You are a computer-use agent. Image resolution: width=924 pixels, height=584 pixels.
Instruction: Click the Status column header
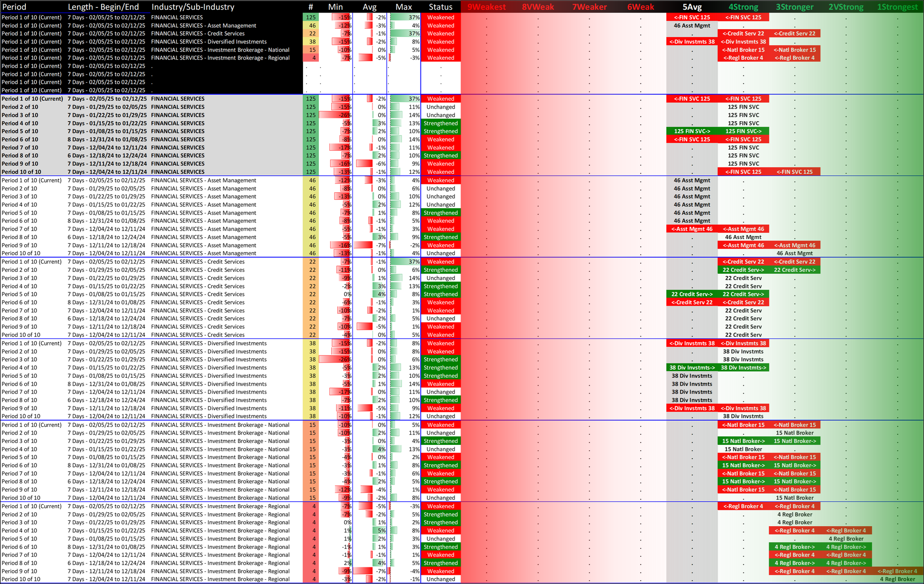440,7
